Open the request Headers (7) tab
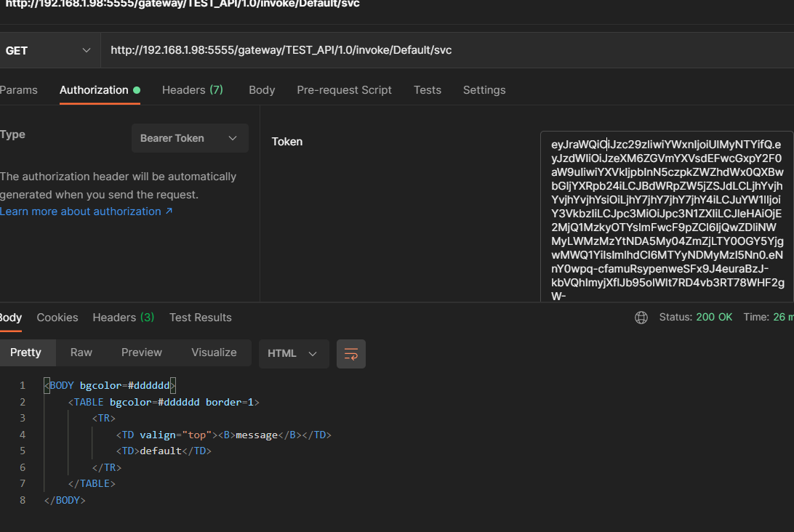 [192, 90]
